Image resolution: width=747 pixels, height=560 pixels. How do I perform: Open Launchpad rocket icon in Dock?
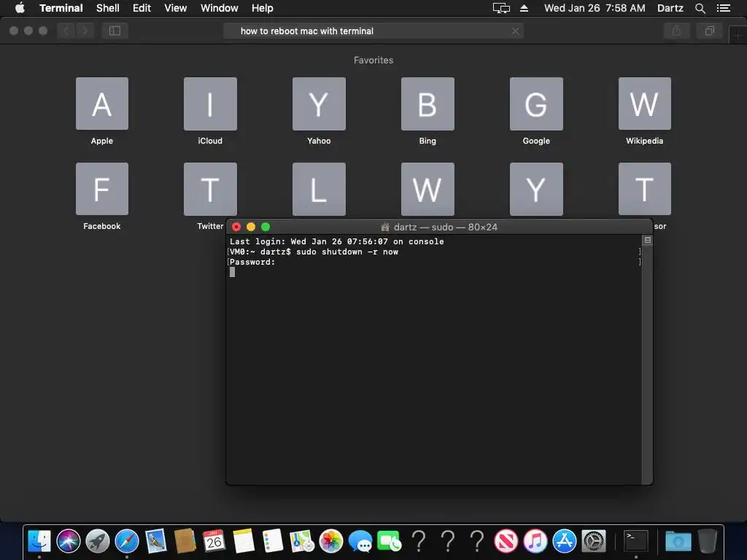98,541
